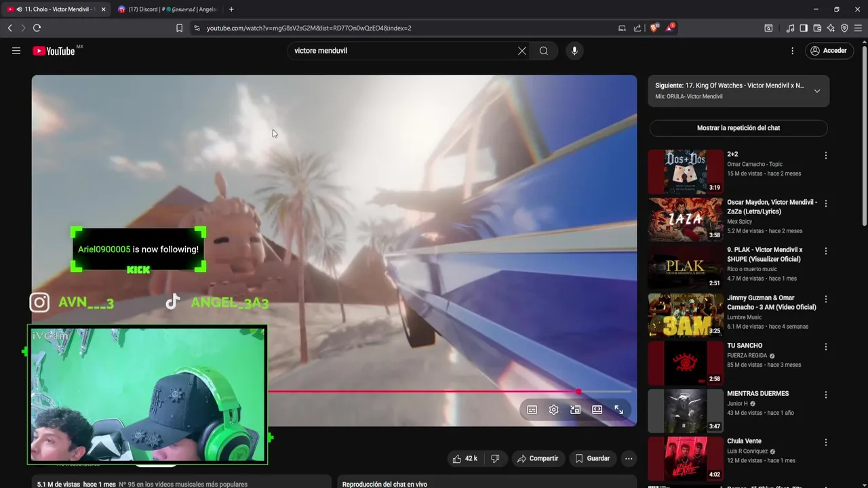Open Brave Rewards triangle icon
The width and height of the screenshot is (868, 488).
click(x=669, y=28)
